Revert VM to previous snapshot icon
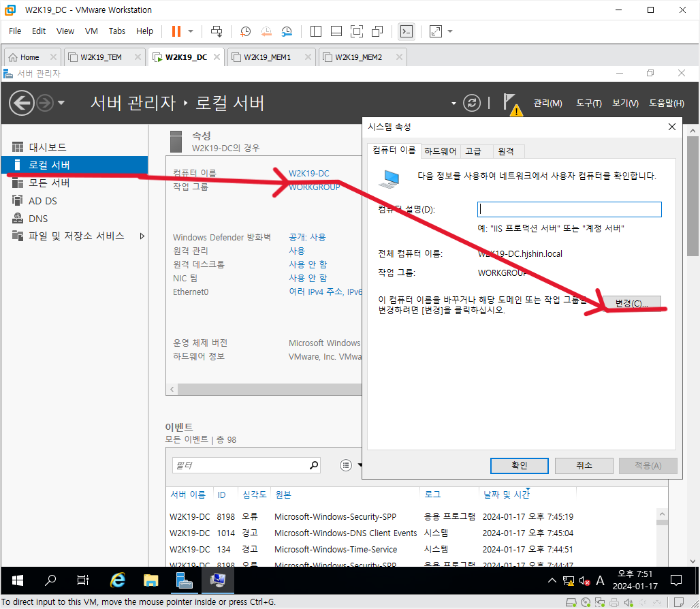The width and height of the screenshot is (700, 609). pyautogui.click(x=266, y=31)
